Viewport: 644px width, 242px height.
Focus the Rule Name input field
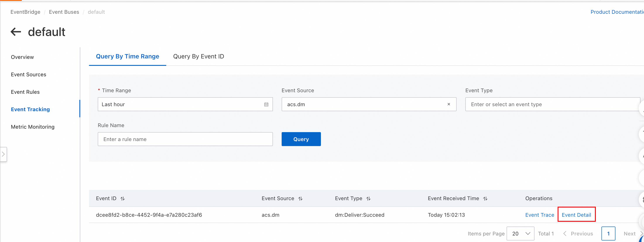click(x=185, y=139)
